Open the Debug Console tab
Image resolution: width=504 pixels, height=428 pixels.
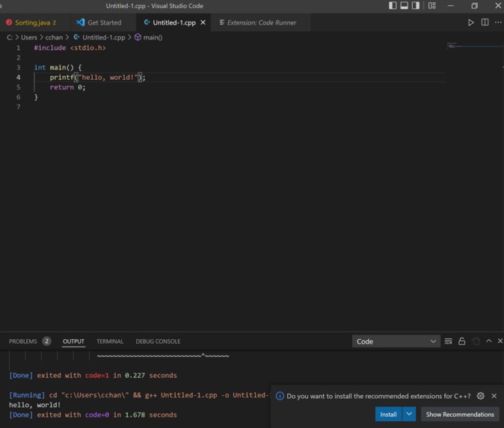coord(158,341)
